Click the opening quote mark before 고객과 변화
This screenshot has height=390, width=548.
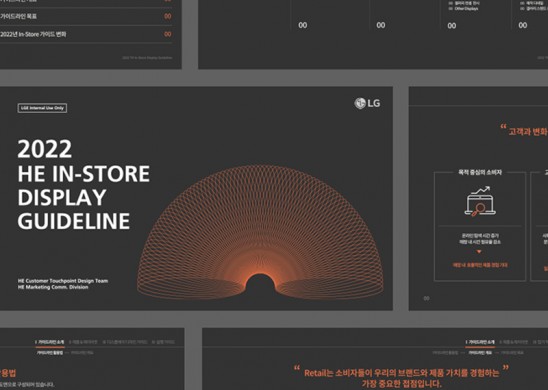pyautogui.click(x=503, y=127)
